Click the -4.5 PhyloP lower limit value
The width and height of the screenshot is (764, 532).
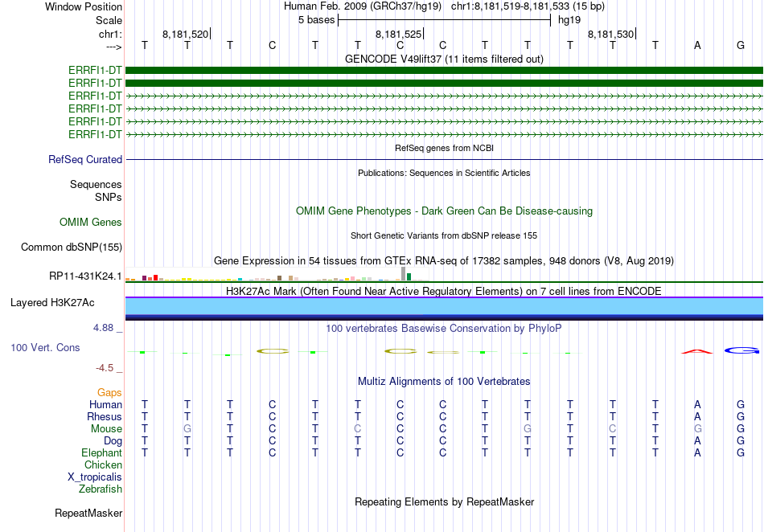click(x=105, y=367)
